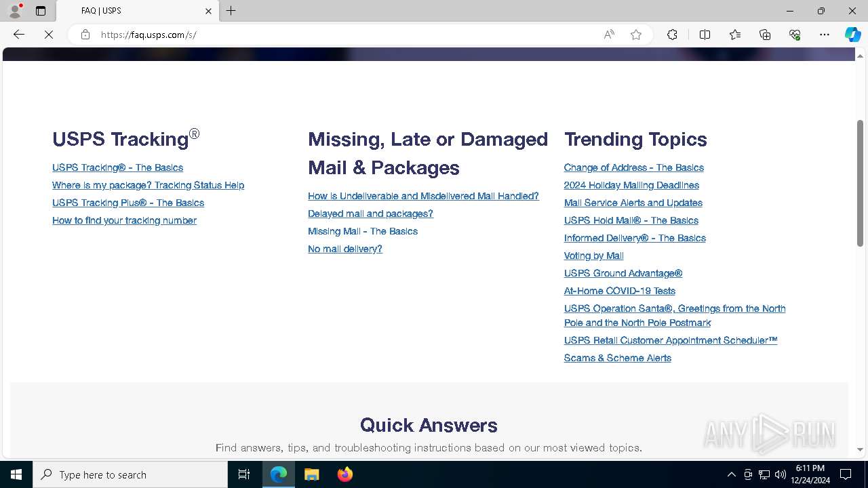Open Where is my package? Tracking Status Help

148,185
